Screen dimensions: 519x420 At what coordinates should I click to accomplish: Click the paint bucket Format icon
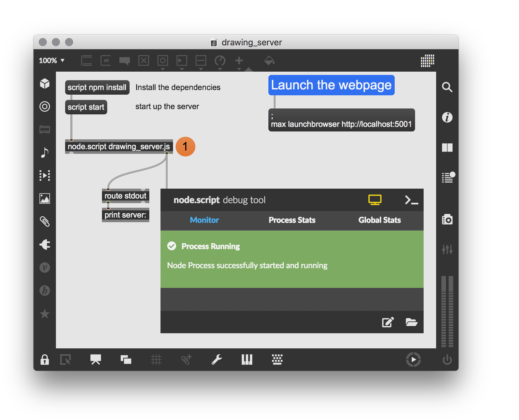tap(269, 60)
